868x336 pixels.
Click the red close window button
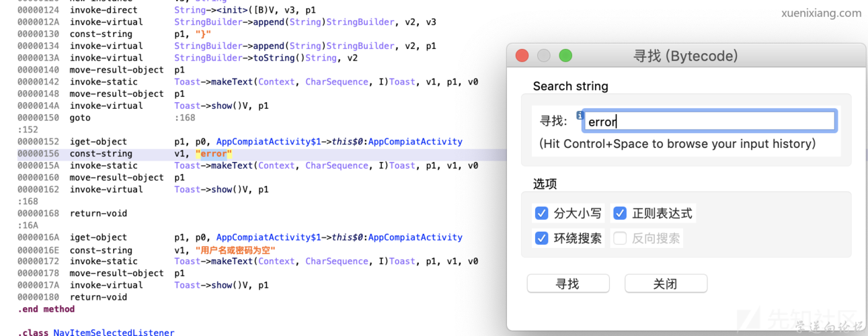pyautogui.click(x=522, y=56)
